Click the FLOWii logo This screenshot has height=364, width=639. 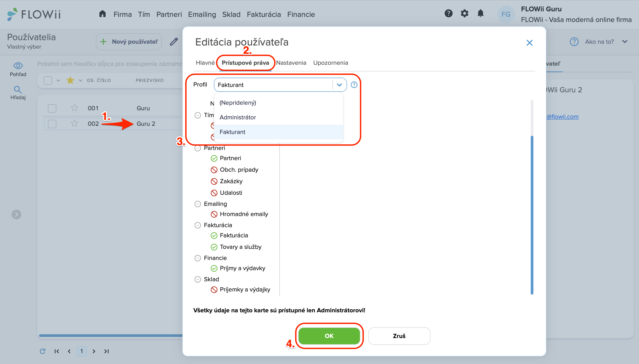pos(34,14)
